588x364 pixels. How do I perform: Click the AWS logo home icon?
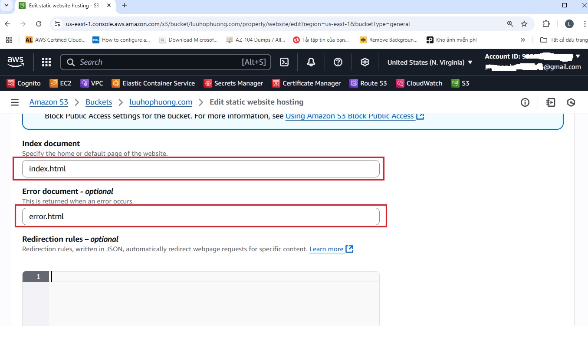(x=16, y=62)
